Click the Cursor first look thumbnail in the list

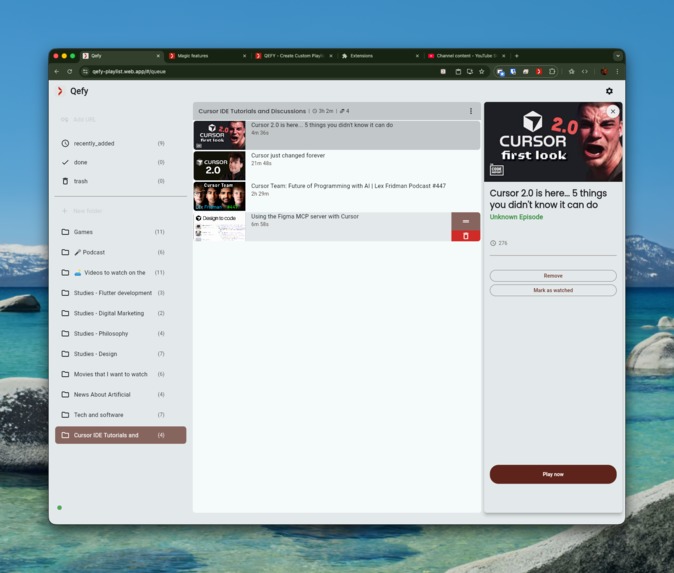tap(220, 135)
